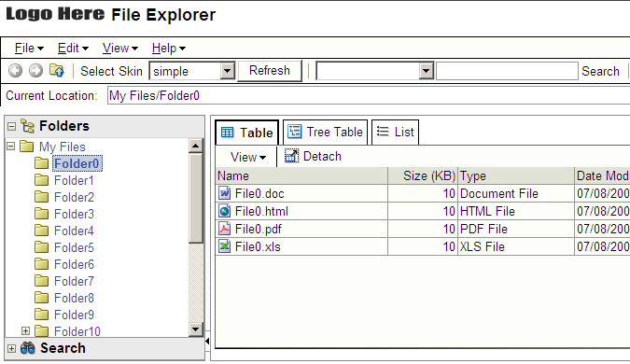Sort by the Size (KB) column header
This screenshot has width=630, height=364.
(423, 176)
